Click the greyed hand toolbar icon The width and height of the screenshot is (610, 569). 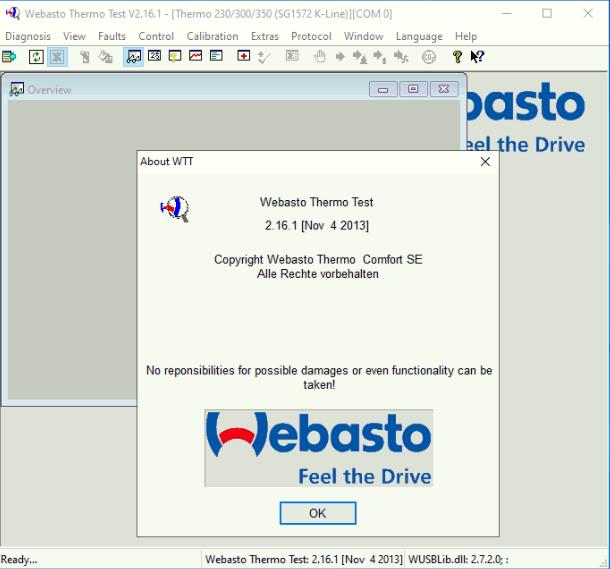pos(319,57)
